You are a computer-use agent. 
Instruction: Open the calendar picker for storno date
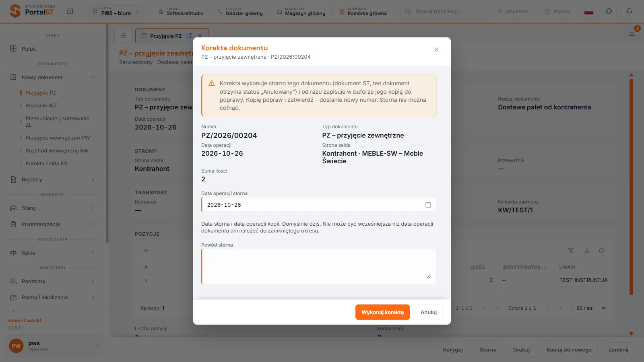pyautogui.click(x=428, y=205)
